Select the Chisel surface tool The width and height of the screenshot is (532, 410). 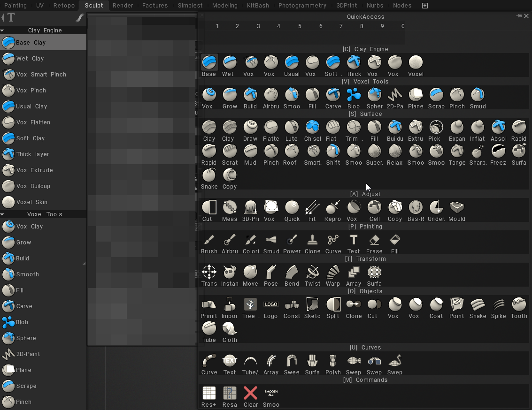click(312, 128)
